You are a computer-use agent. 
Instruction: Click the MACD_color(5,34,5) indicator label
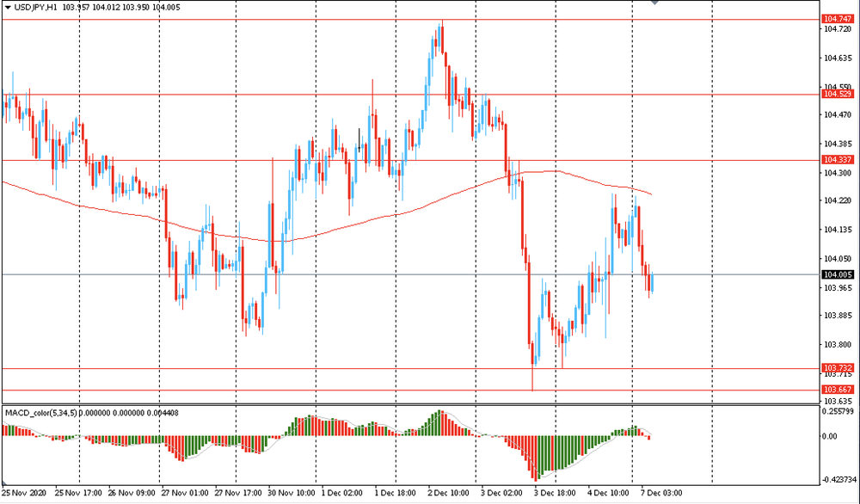[x=41, y=413]
